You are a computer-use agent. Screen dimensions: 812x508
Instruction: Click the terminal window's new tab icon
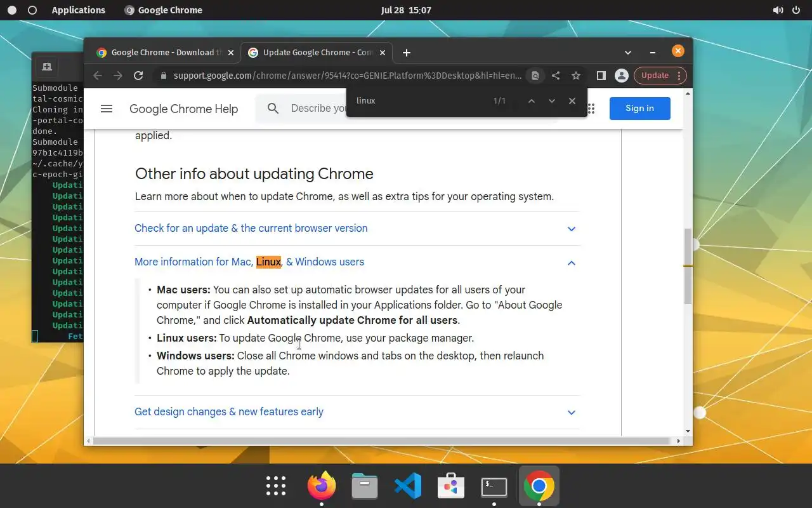[46, 67]
